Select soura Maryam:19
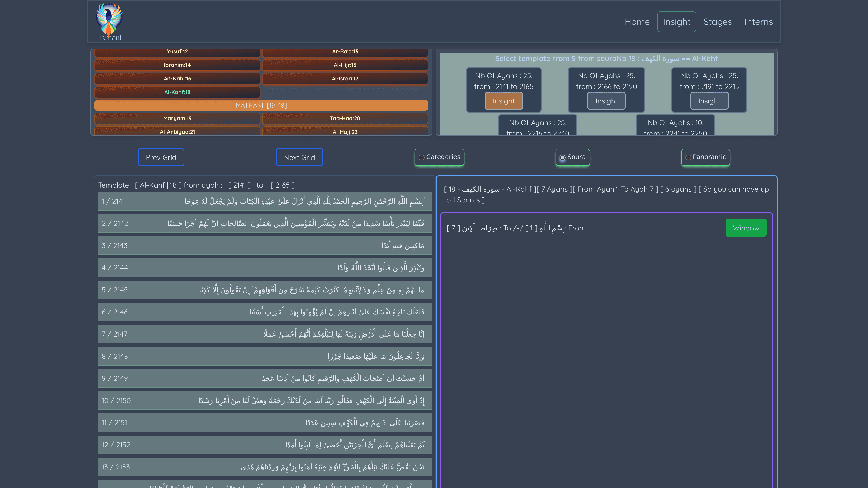 (177, 118)
